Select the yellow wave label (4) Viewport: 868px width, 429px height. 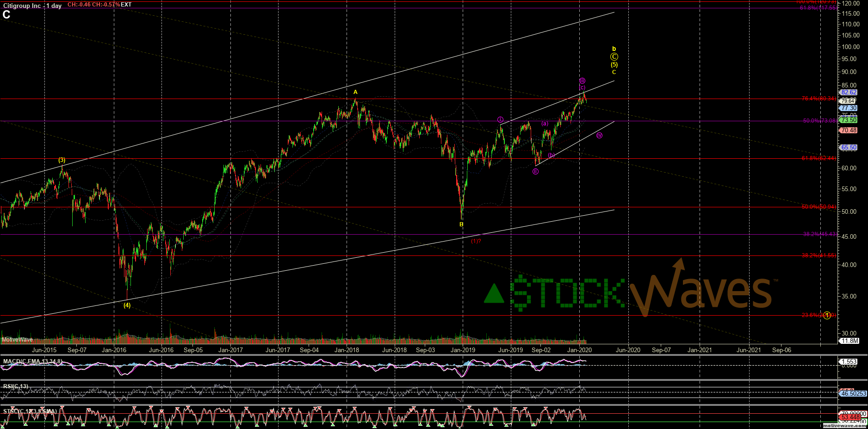coord(127,305)
